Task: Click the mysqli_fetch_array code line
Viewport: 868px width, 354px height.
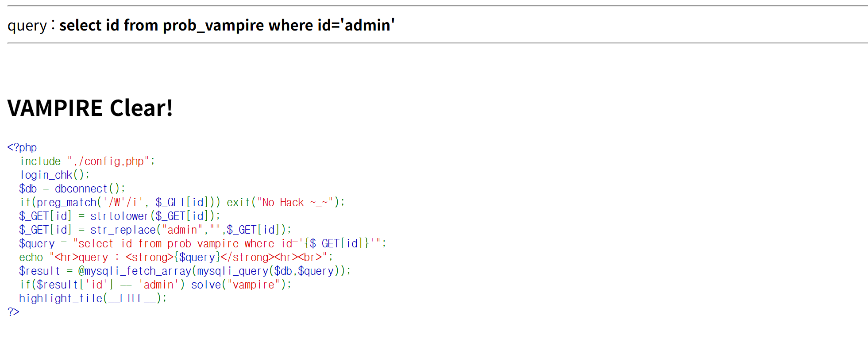Action: coord(185,271)
